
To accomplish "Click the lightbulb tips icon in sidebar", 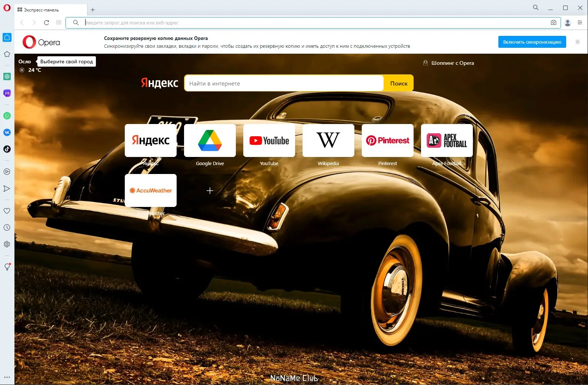I will pyautogui.click(x=7, y=267).
